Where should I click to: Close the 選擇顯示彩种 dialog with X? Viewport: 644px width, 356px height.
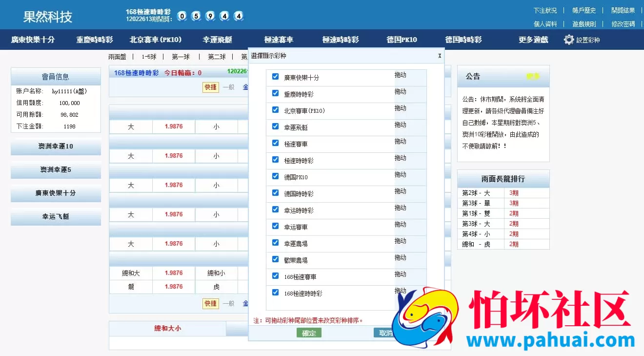(440, 56)
